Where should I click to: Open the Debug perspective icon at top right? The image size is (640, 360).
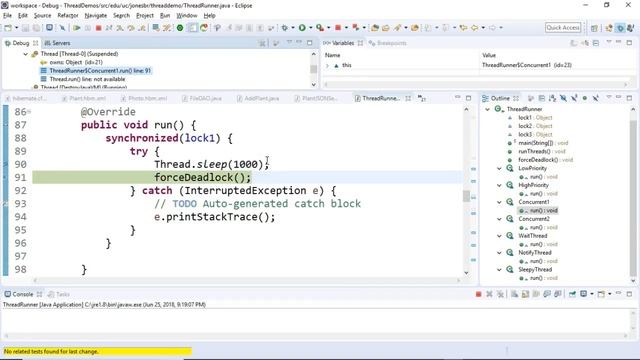(620, 28)
